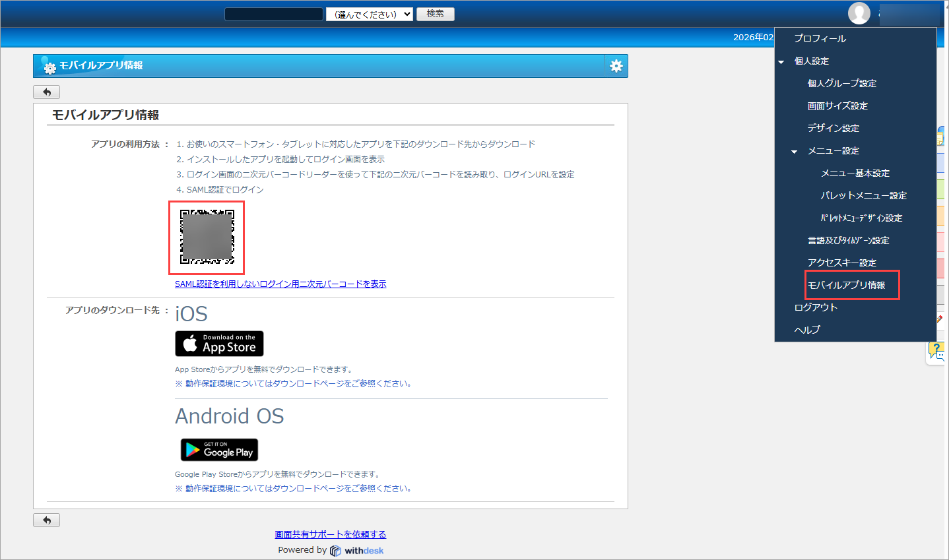Open the Download on the App Store badge

[219, 344]
